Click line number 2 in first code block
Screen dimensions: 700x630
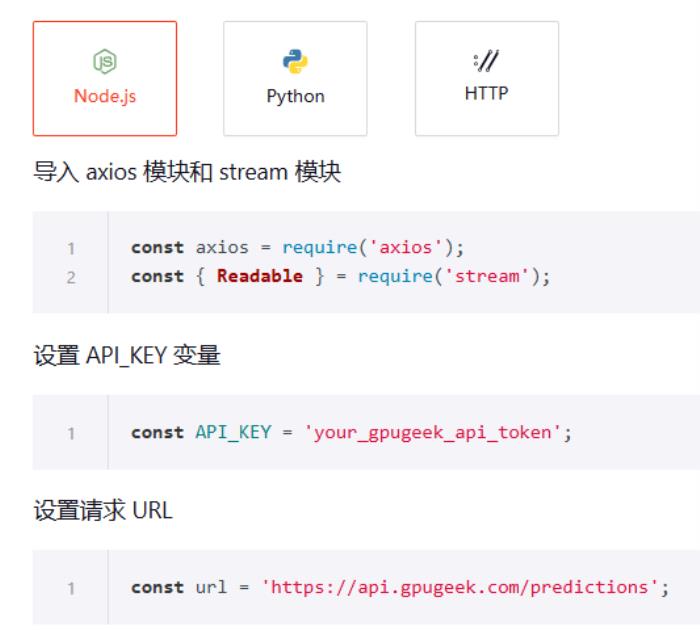[71, 277]
